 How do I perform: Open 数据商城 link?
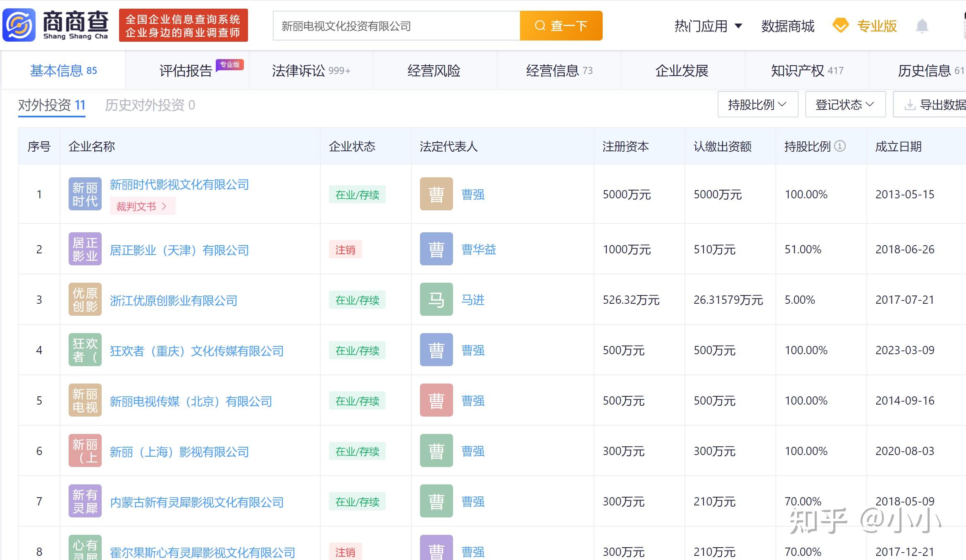[787, 26]
